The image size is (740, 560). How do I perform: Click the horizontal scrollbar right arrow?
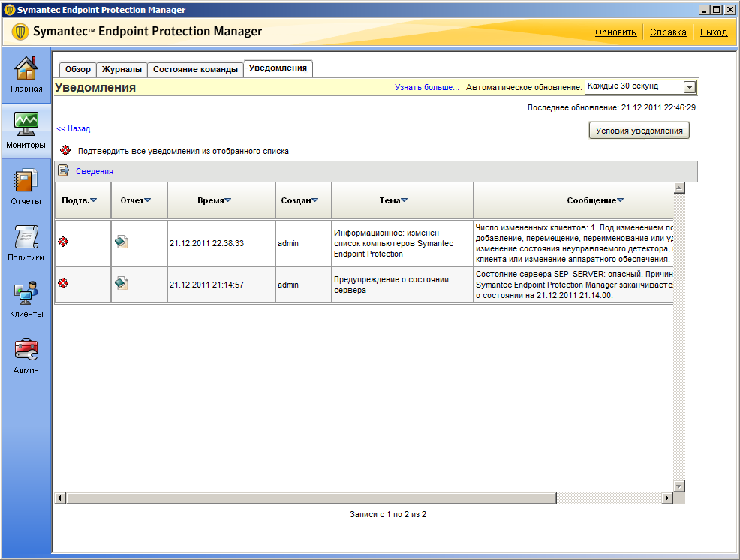click(666, 498)
